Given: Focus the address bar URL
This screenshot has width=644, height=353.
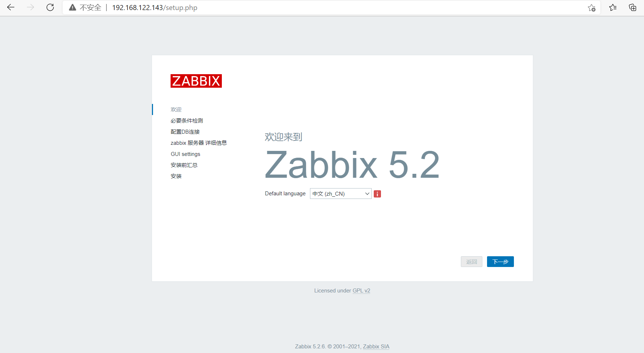Looking at the screenshot, I should [x=154, y=8].
